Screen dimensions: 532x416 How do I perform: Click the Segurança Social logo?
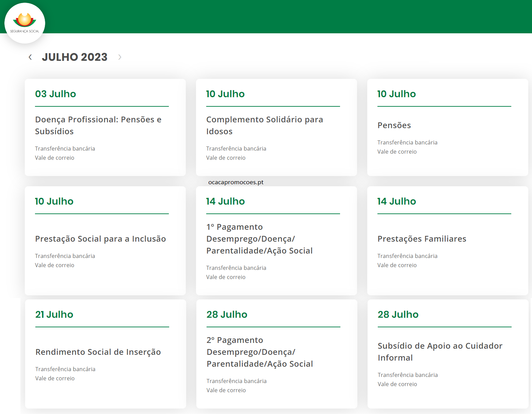click(x=24, y=23)
